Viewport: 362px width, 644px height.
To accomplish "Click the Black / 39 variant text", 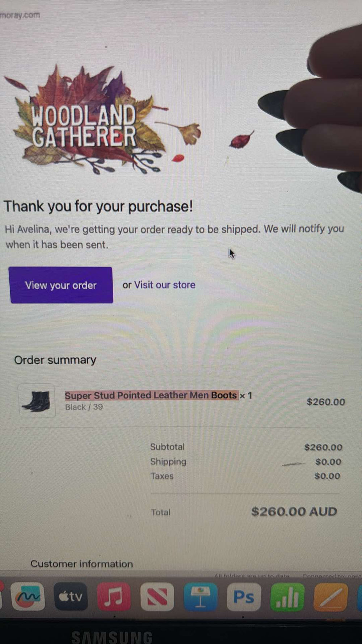I will pyautogui.click(x=84, y=407).
